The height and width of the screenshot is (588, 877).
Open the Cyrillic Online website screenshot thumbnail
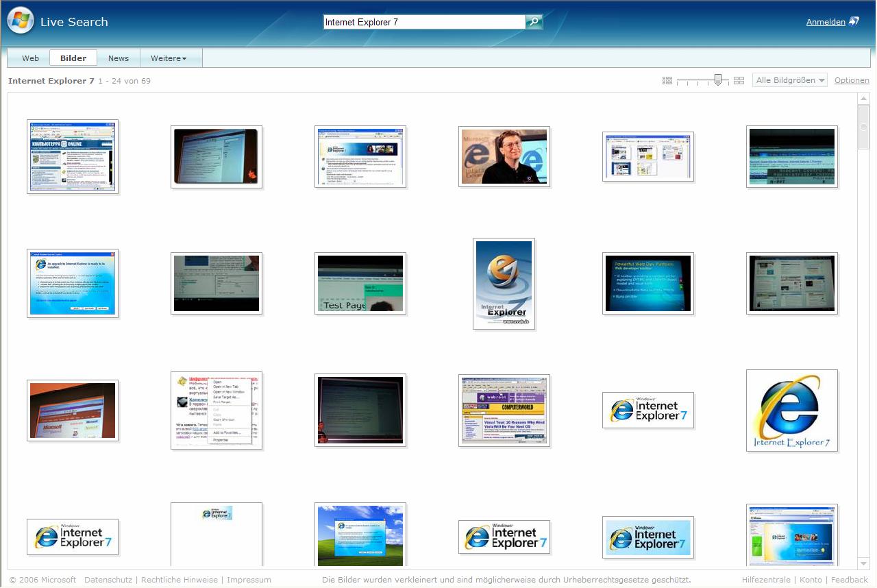[73, 156]
